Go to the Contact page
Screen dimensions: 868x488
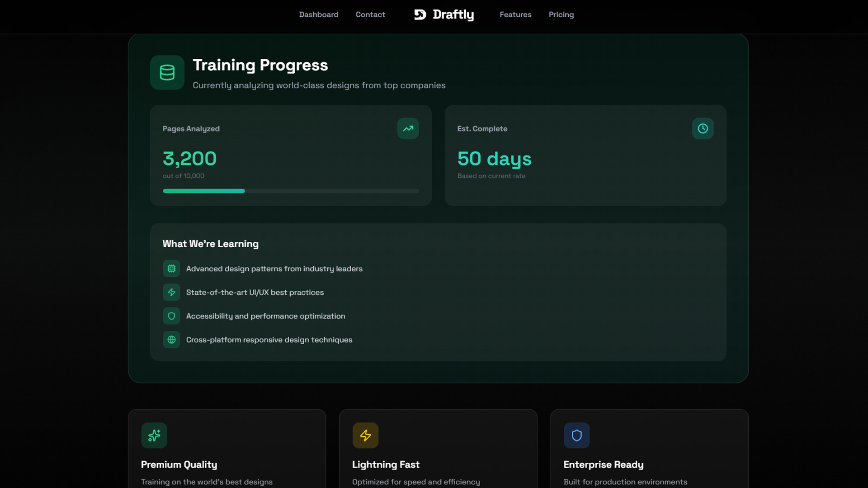[x=370, y=14]
